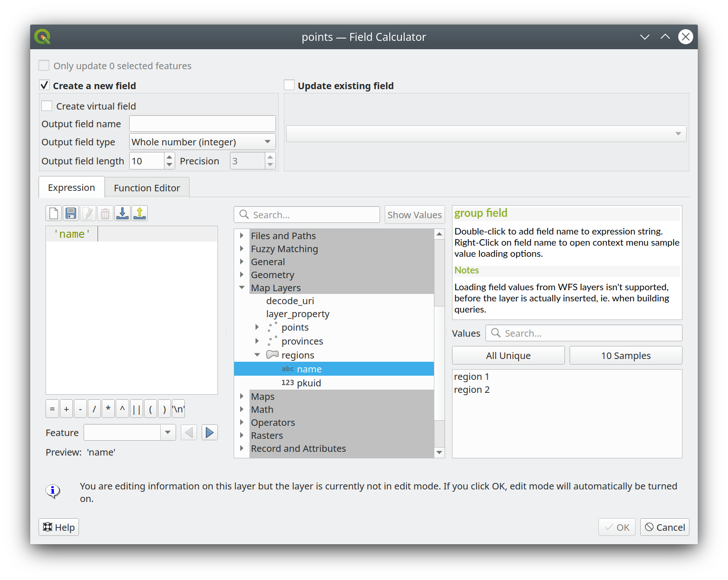Enable the Create virtual field checkbox

[47, 106]
